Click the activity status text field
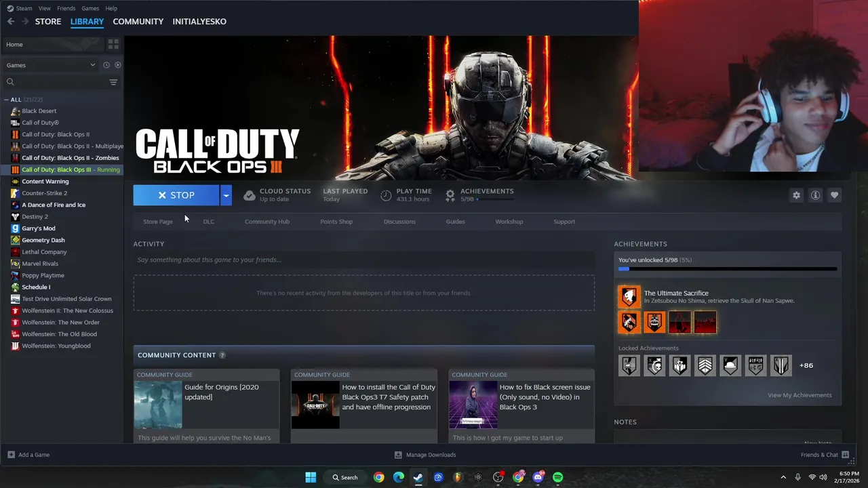Viewport: 868px width, 488px height. pos(364,260)
